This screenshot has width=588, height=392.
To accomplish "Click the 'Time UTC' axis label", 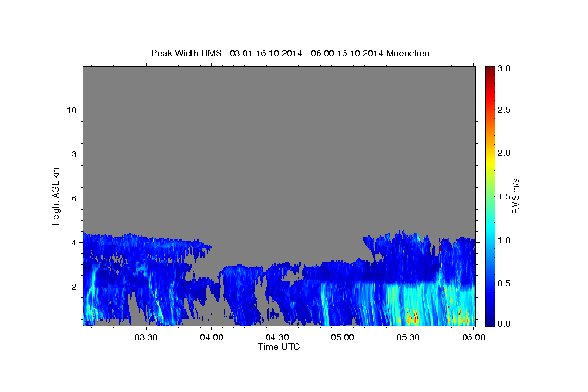I will point(279,347).
